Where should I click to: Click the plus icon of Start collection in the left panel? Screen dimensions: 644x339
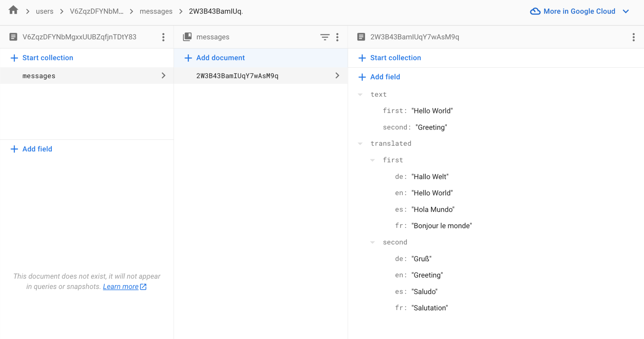14,58
